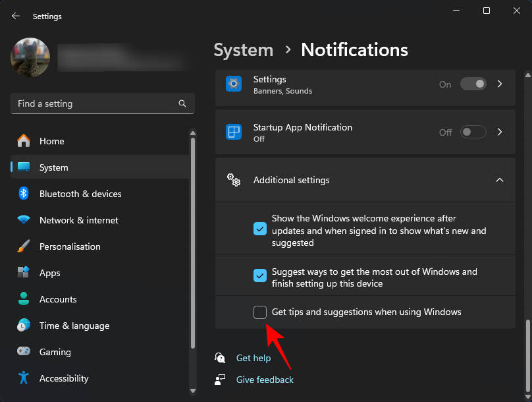Click sidebar scrollbar down arrow
Viewport: 532px width, 402px height.
[x=193, y=391]
